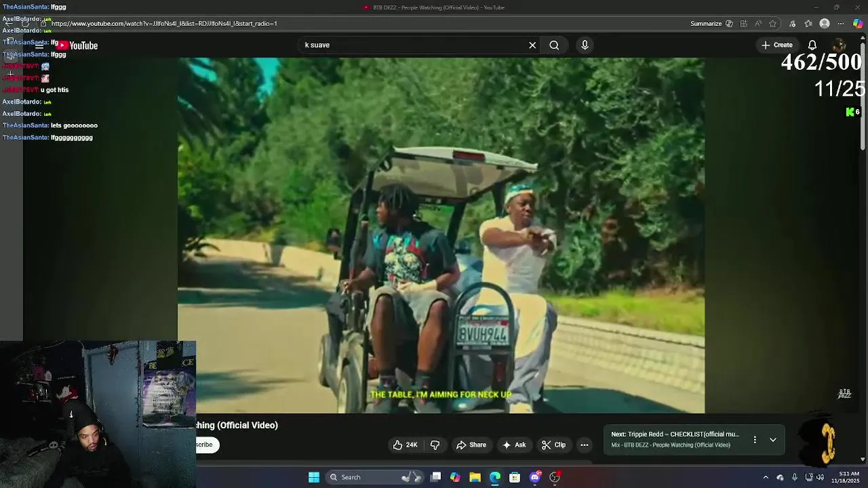The width and height of the screenshot is (868, 488).
Task: Open Task View on the taskbar
Action: [x=436, y=477]
